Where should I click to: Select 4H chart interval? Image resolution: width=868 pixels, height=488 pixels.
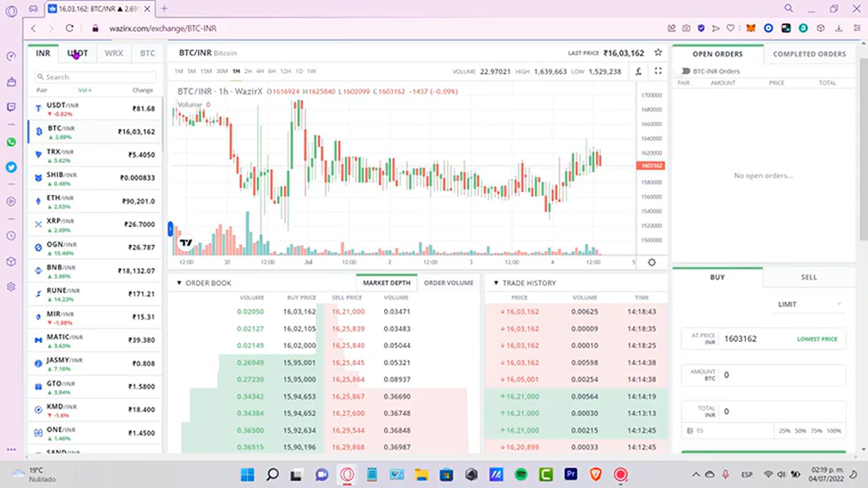(x=259, y=71)
